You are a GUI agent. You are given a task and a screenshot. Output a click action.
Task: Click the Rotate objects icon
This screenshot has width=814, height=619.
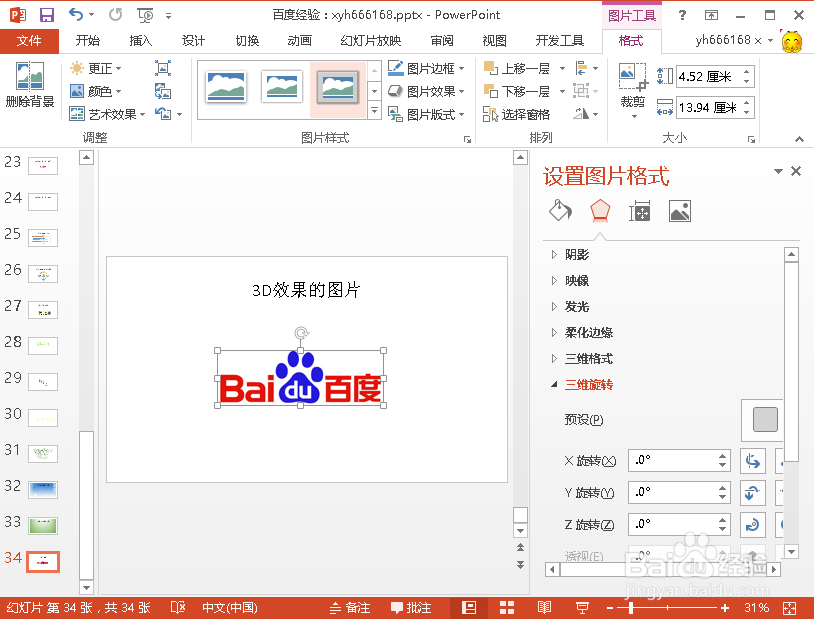[581, 113]
